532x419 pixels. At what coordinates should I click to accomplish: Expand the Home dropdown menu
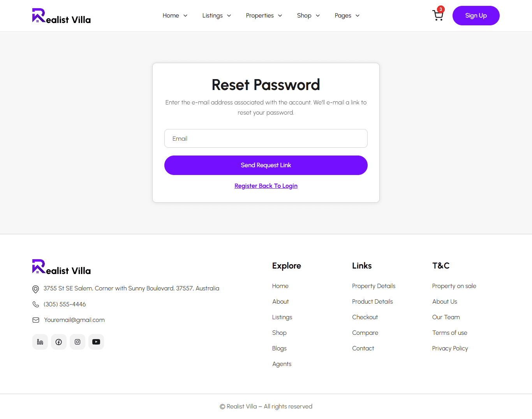point(175,16)
